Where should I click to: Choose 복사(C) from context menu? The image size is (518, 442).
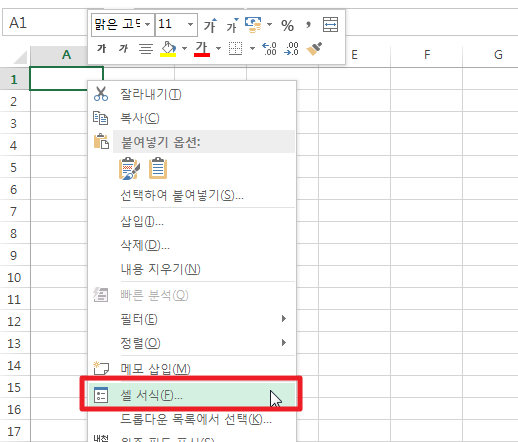[192, 118]
